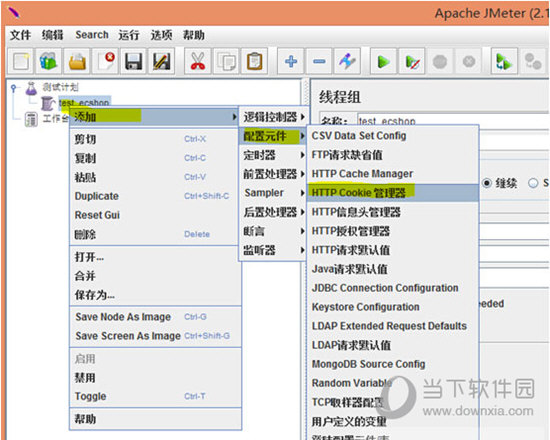Open the 选项 menu
This screenshot has height=440, width=550.
click(161, 35)
